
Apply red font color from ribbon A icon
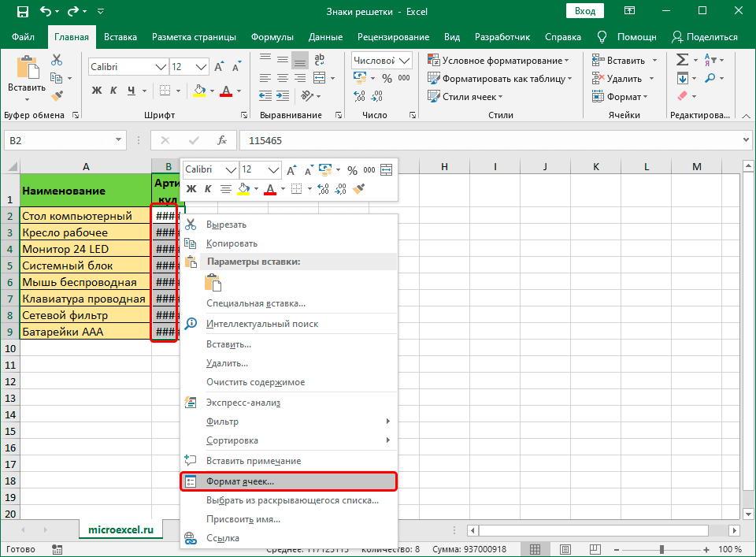(226, 90)
